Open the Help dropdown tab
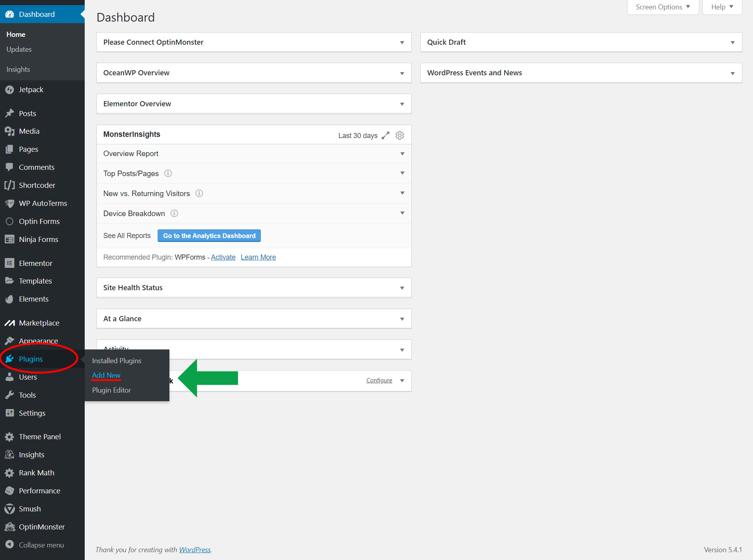This screenshot has width=753, height=560. point(722,7)
